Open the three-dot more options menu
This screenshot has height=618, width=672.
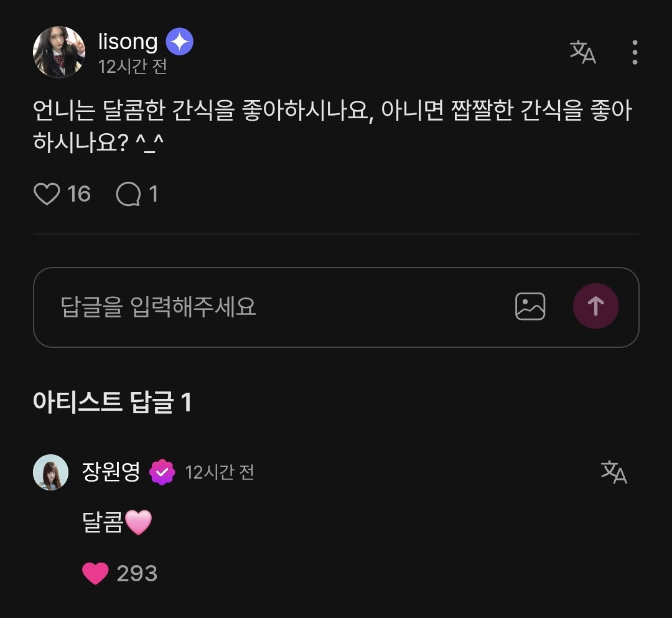click(635, 52)
